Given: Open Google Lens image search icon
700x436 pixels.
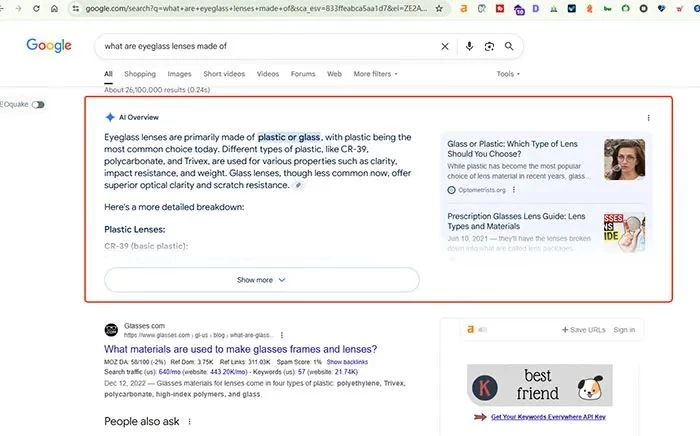Looking at the screenshot, I should 489,46.
